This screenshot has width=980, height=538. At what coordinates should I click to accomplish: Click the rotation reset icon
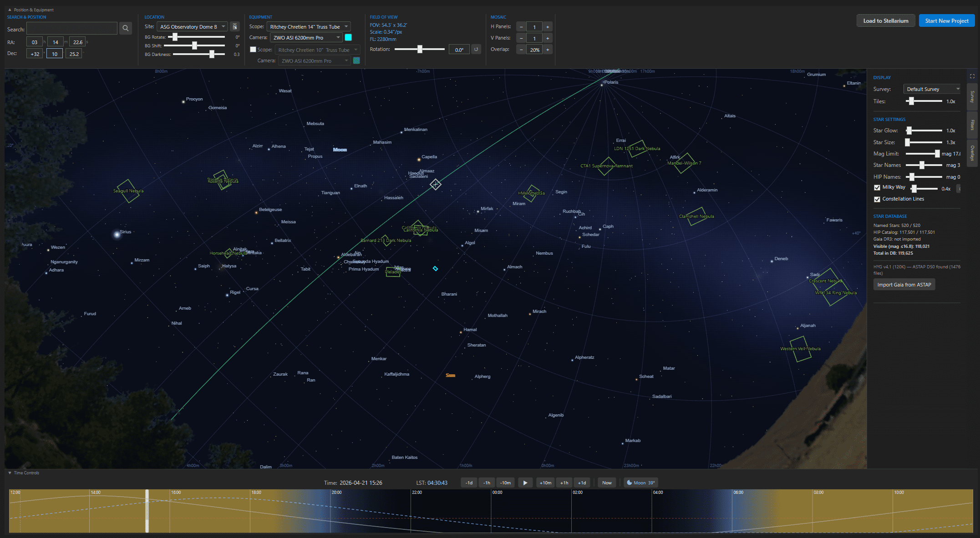click(x=476, y=50)
